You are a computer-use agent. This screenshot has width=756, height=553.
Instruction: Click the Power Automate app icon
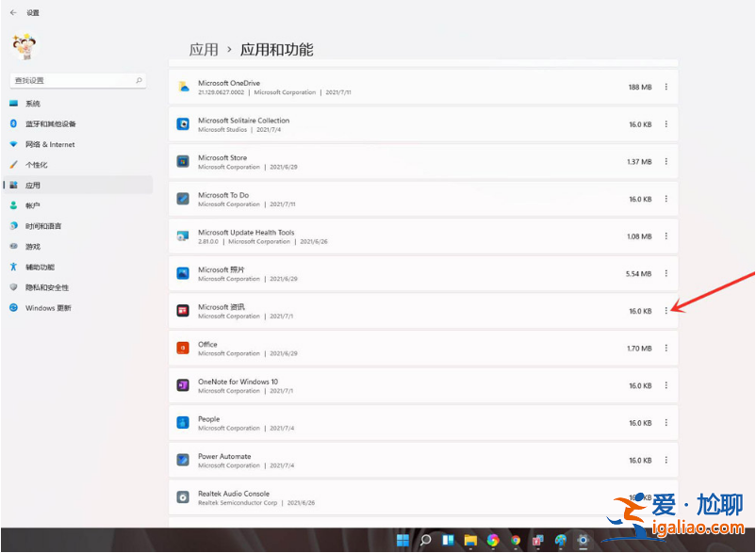[x=183, y=461]
